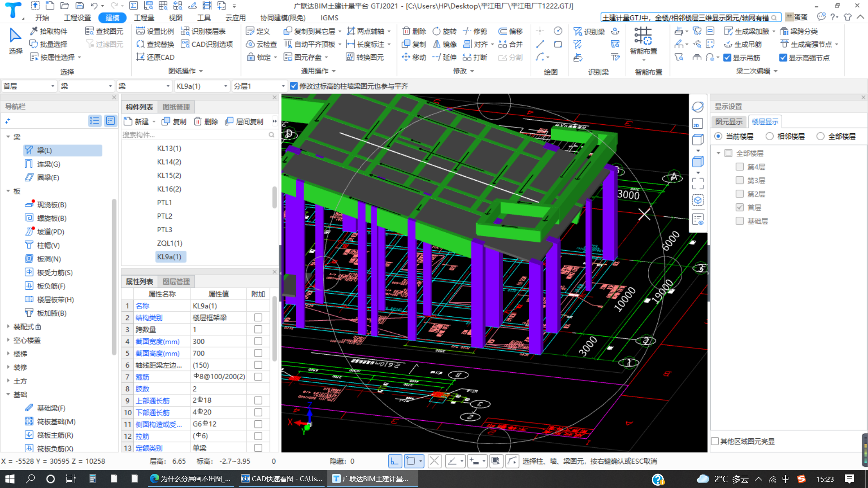Click the 合并 merge tool
The height and width of the screenshot is (488, 868).
pyautogui.click(x=511, y=44)
